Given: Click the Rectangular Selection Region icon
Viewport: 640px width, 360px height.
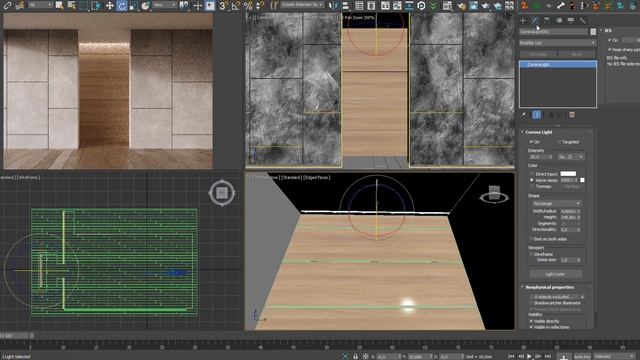Looking at the screenshot, I should pyautogui.click(x=84, y=6).
